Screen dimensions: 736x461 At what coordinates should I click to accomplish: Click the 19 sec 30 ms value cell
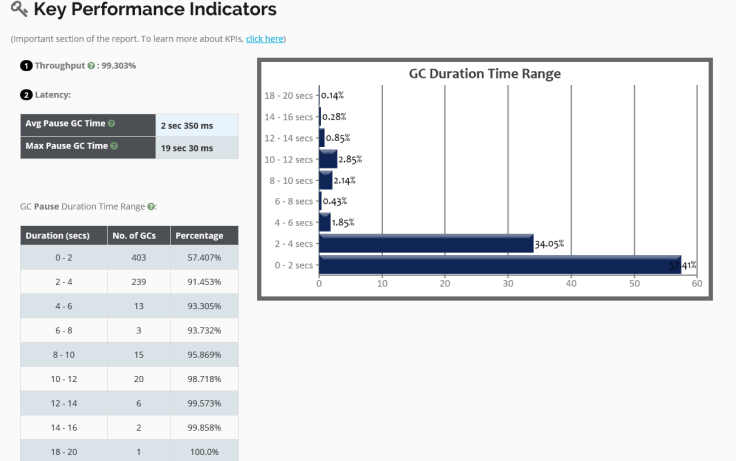pyautogui.click(x=198, y=148)
